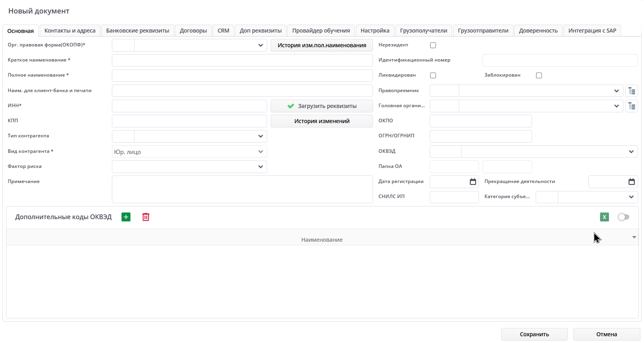
Task: Expand the ОКВЭД dropdown
Action: point(631,152)
